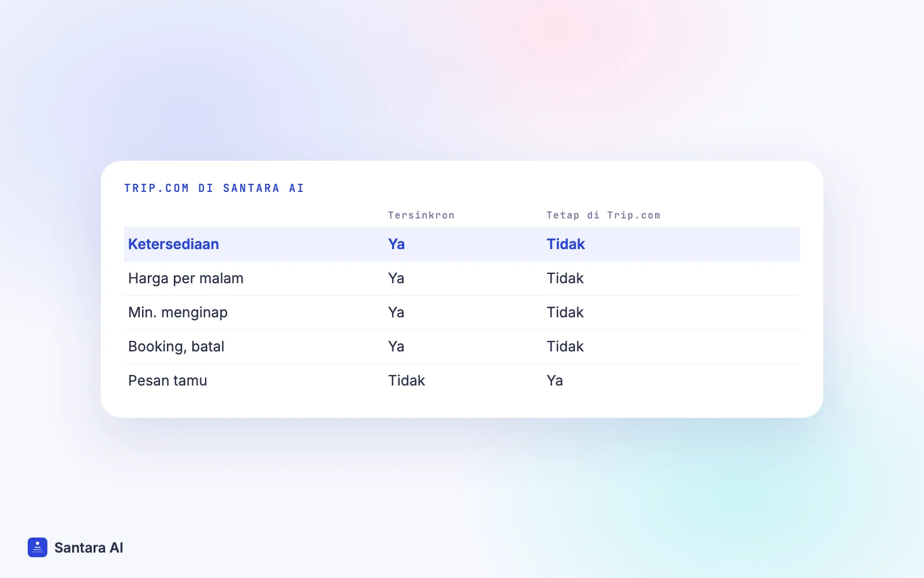The width and height of the screenshot is (924, 578).
Task: Click 'Ya' in the Booking, batal row
Action: point(396,346)
